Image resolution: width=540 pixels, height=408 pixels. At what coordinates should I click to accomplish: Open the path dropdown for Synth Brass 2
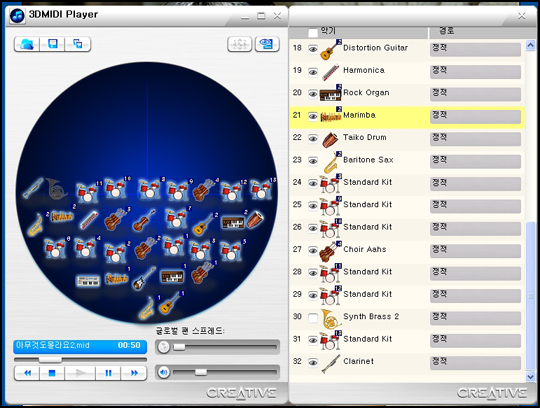tap(475, 318)
